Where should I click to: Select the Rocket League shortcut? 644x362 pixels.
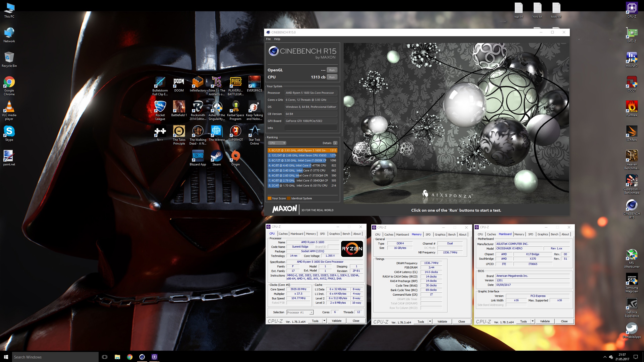coord(160,110)
